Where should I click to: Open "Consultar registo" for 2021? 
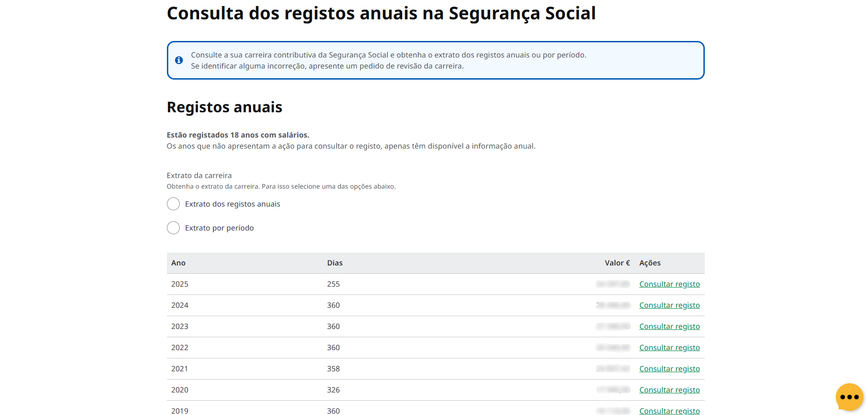[x=669, y=369]
